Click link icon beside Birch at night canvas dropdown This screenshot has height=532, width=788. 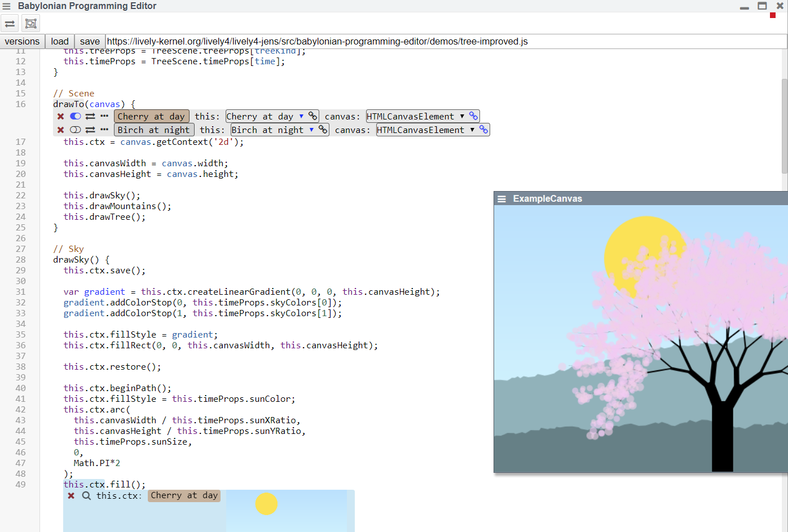point(483,130)
